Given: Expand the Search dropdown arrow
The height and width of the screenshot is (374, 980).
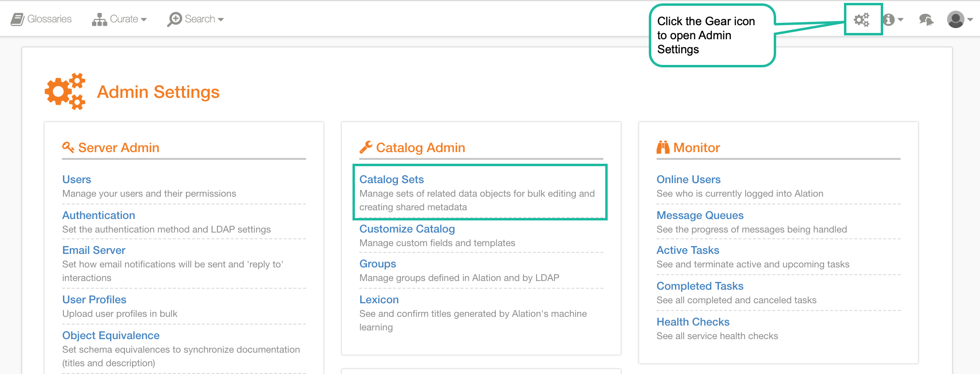Looking at the screenshot, I should [x=221, y=20].
